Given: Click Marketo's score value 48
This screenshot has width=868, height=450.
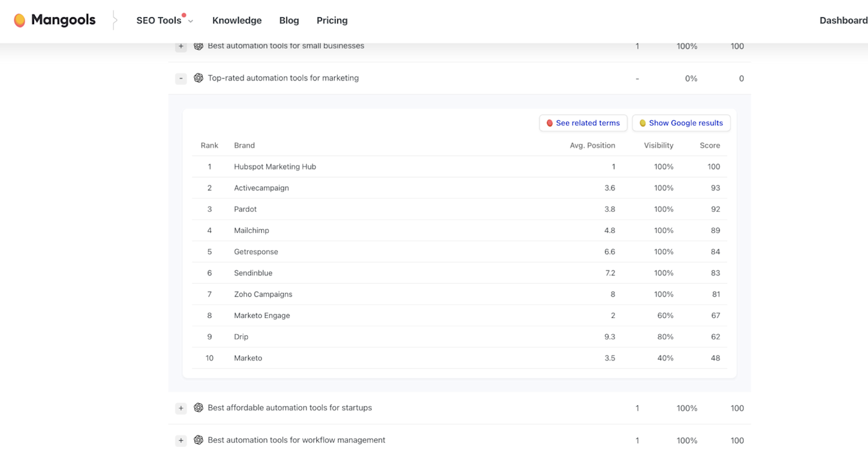Looking at the screenshot, I should click(715, 358).
